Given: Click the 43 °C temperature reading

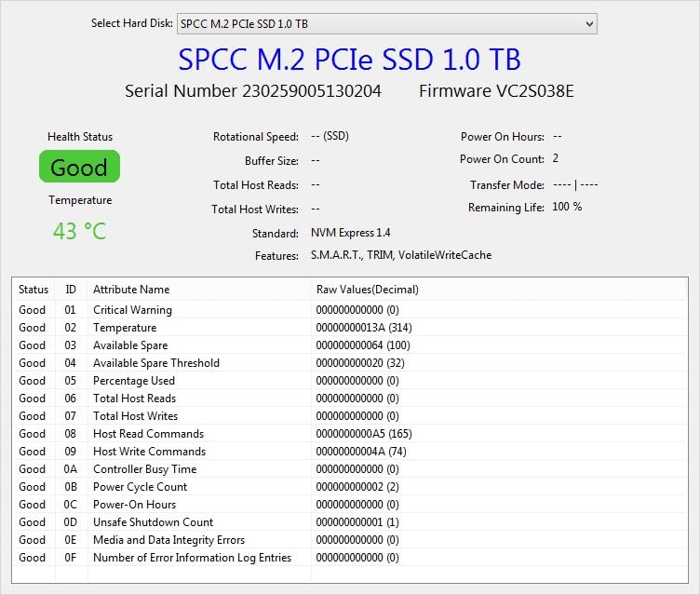Looking at the screenshot, I should (79, 231).
